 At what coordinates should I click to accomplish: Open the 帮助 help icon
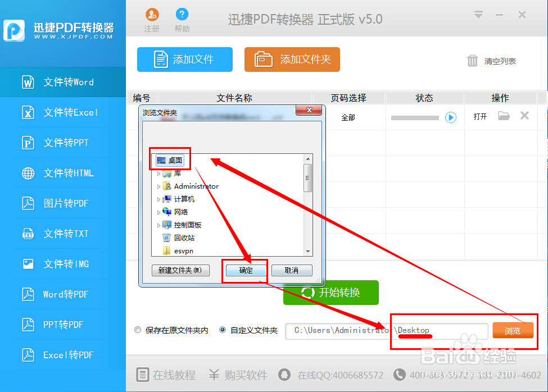tap(182, 14)
